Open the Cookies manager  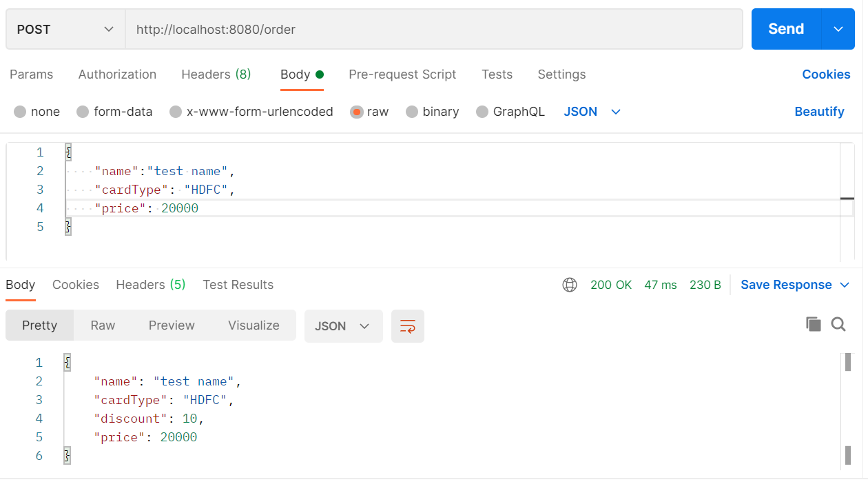[827, 74]
